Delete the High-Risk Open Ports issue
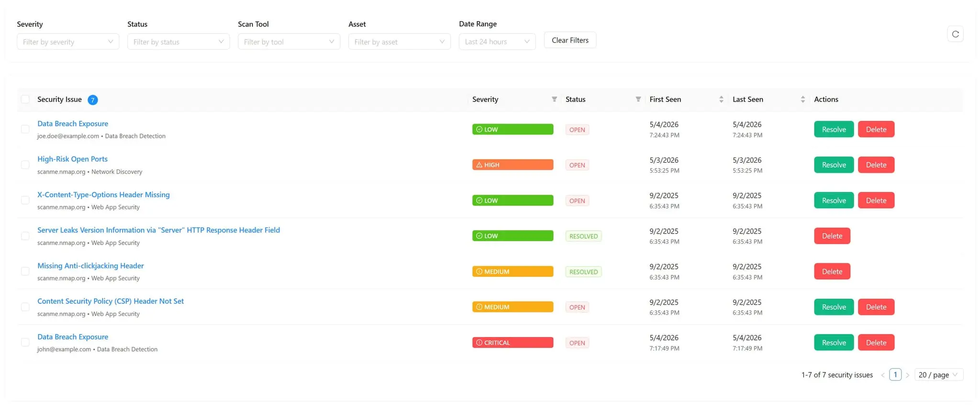 [x=876, y=165]
